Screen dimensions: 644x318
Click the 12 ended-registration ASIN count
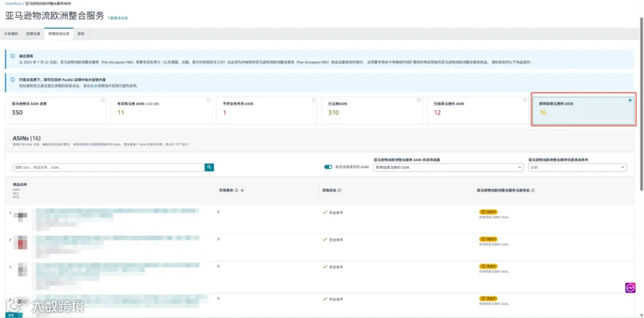[437, 112]
